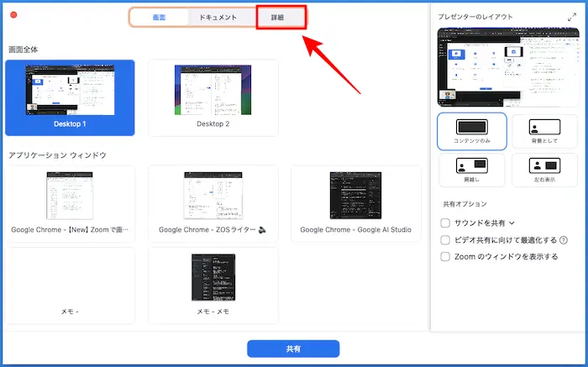Select the Desktop 1 screen thumbnail
Screen dimensions: 588x367
pyautogui.click(x=71, y=97)
